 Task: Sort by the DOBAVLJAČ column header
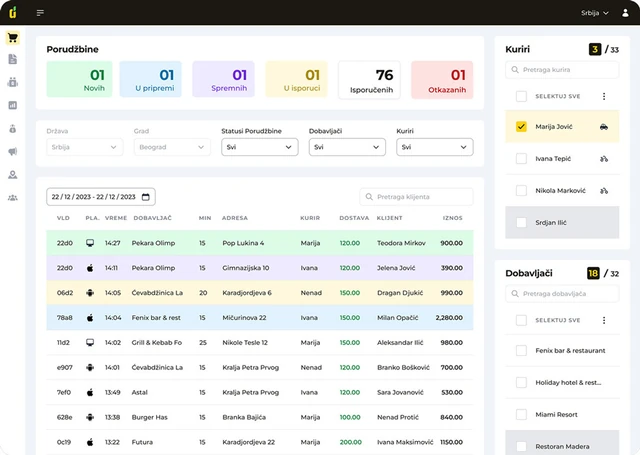pyautogui.click(x=153, y=218)
